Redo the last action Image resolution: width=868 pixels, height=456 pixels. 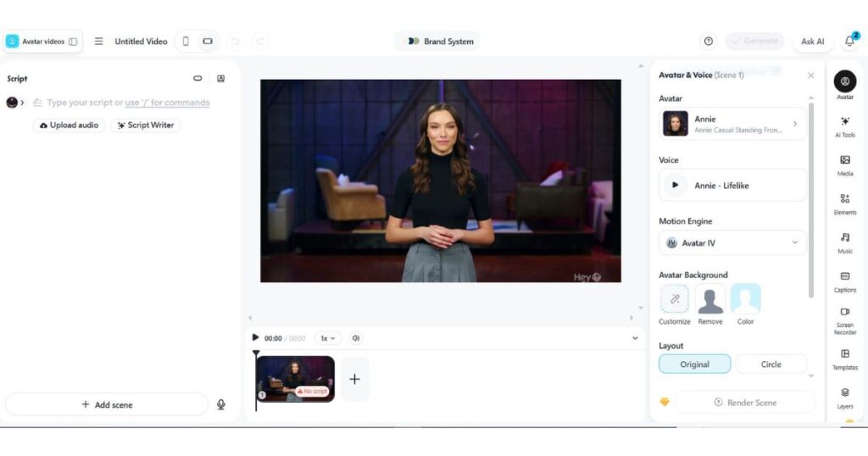pos(260,42)
